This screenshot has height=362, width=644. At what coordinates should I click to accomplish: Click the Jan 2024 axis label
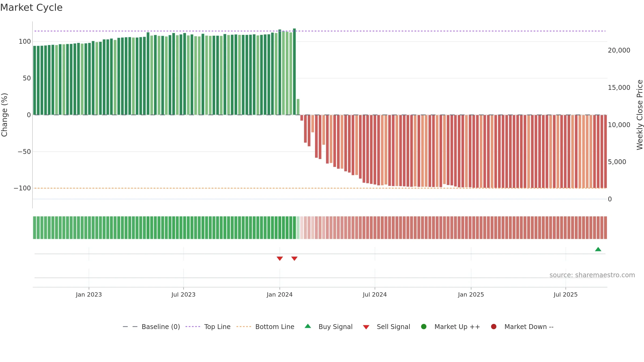[280, 295]
